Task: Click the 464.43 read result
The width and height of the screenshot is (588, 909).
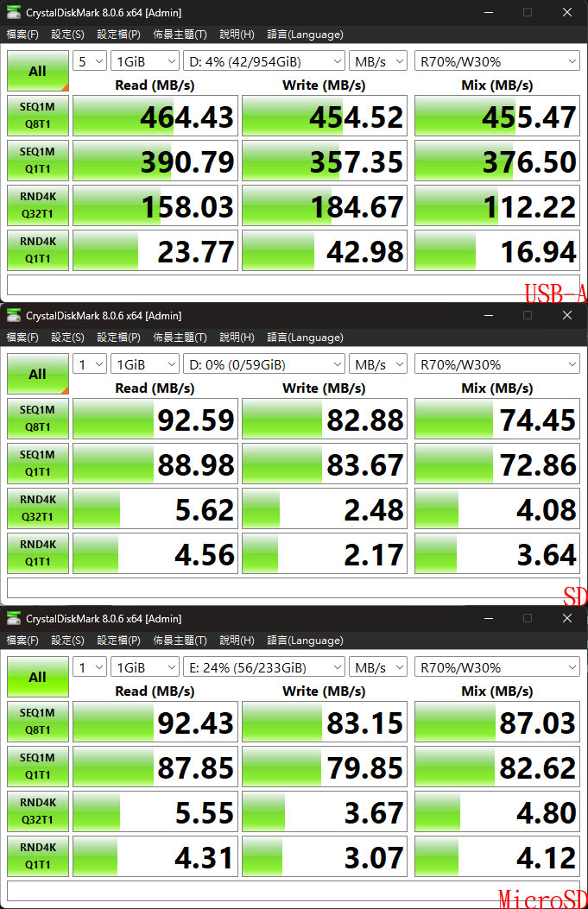Action: (155, 116)
